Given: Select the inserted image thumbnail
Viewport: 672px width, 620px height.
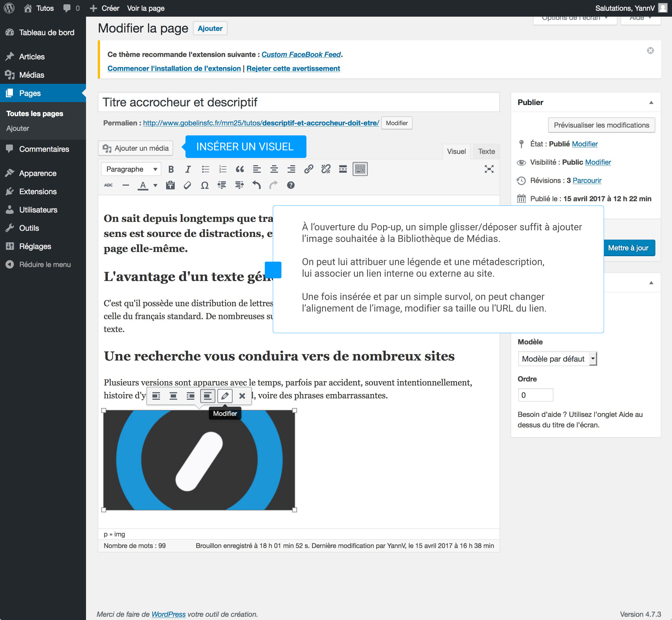Looking at the screenshot, I should pos(199,460).
